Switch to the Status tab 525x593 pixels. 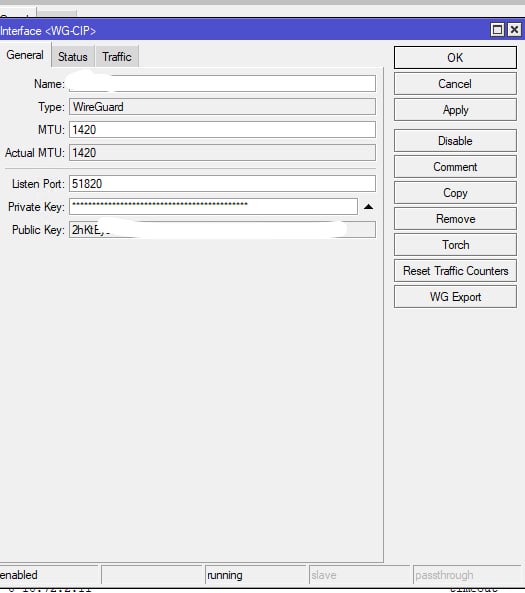pyautogui.click(x=73, y=57)
